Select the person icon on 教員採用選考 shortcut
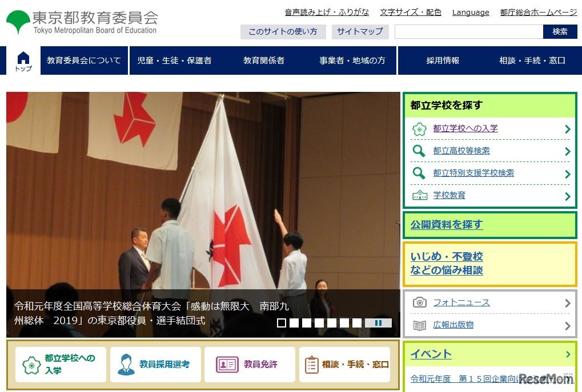Image resolution: width=582 pixels, height=392 pixels. [x=127, y=364]
